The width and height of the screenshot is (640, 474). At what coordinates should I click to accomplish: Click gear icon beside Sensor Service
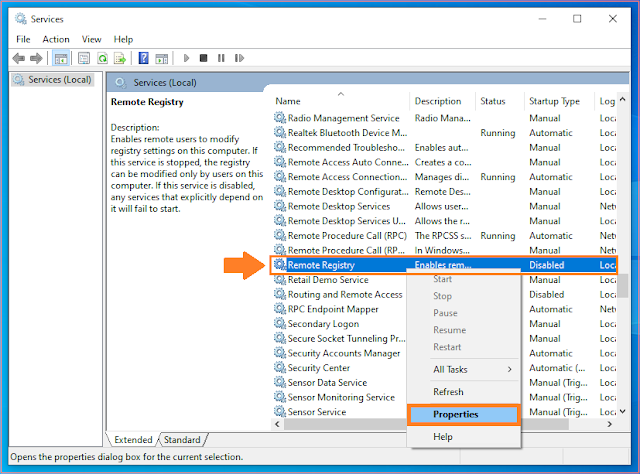click(x=280, y=412)
